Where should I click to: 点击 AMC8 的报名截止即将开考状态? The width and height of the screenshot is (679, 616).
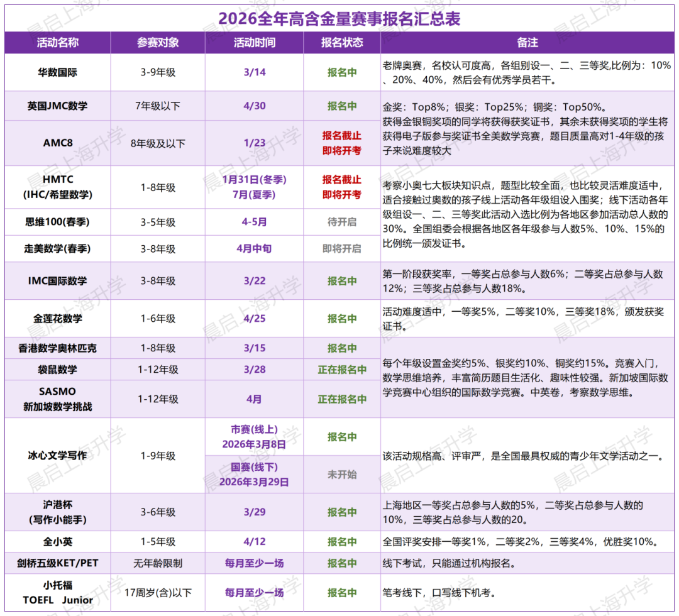coord(341,143)
